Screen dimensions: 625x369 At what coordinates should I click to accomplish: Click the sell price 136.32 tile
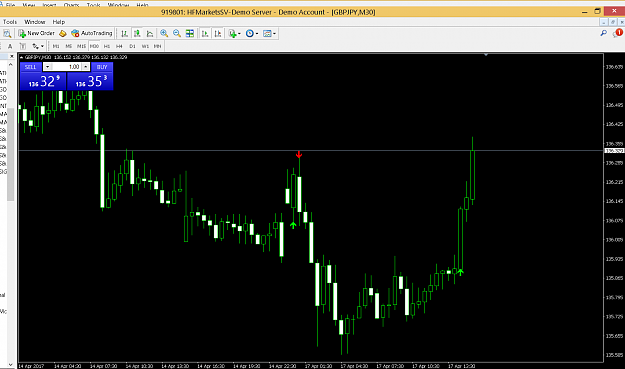tap(43, 81)
